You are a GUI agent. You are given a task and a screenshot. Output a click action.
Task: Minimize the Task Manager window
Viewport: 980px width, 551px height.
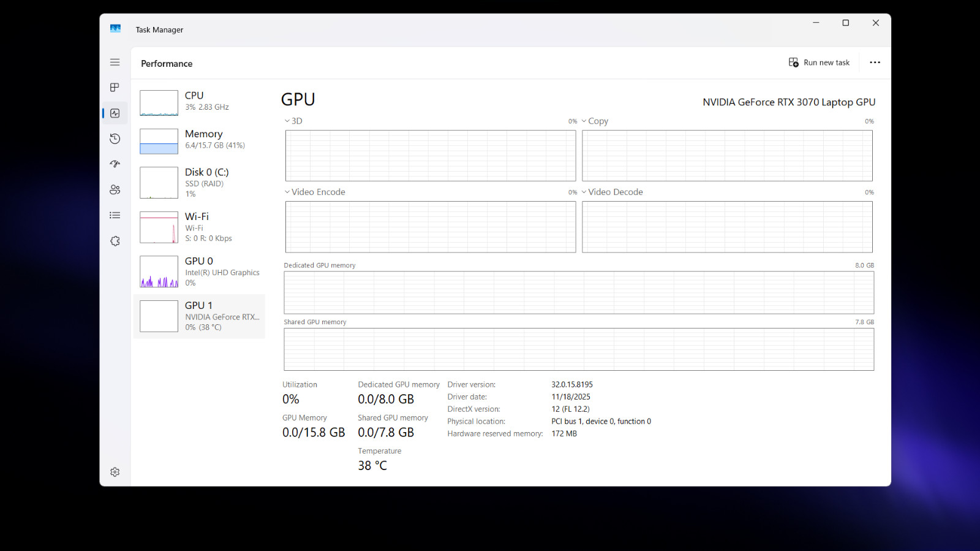pos(816,23)
